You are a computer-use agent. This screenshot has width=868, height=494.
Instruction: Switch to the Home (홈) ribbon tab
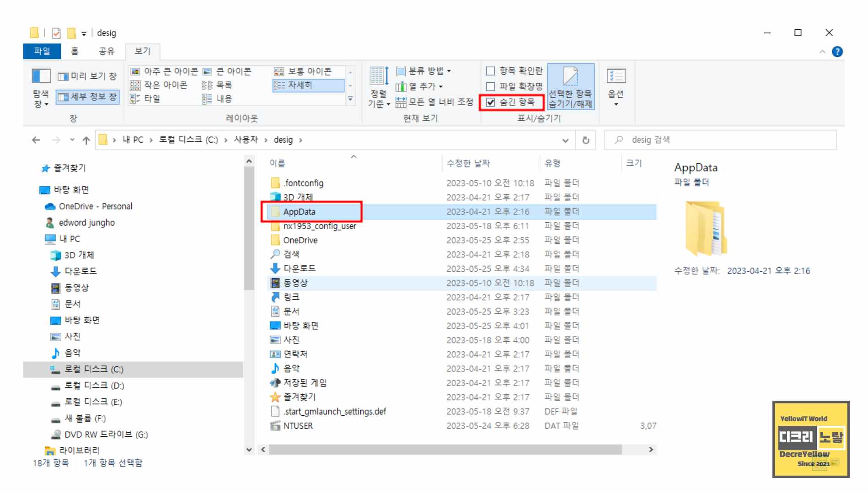(75, 51)
